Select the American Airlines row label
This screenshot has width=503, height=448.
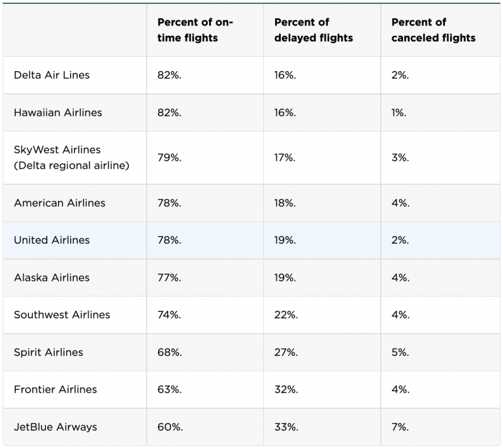click(59, 203)
